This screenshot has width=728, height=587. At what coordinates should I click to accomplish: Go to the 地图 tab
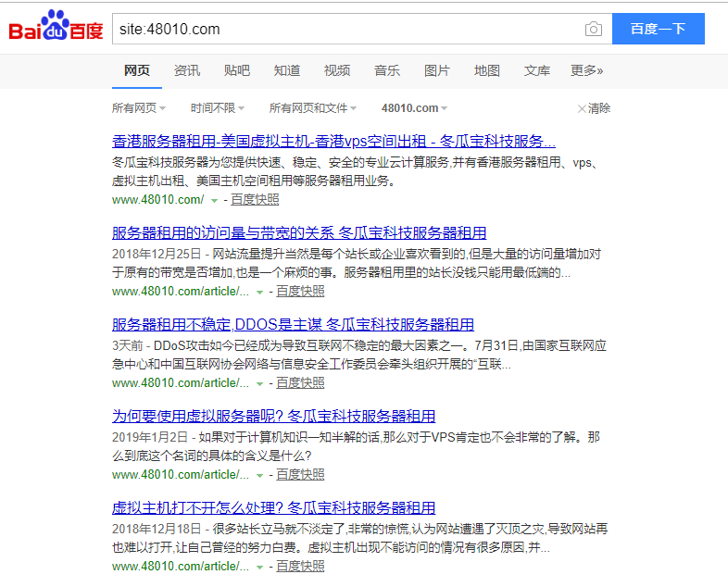click(487, 70)
